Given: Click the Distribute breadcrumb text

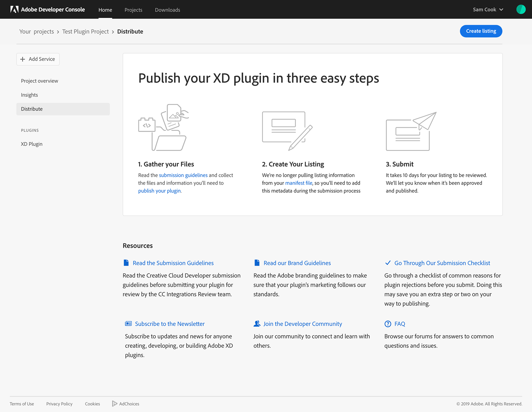Looking at the screenshot, I should click(x=130, y=32).
